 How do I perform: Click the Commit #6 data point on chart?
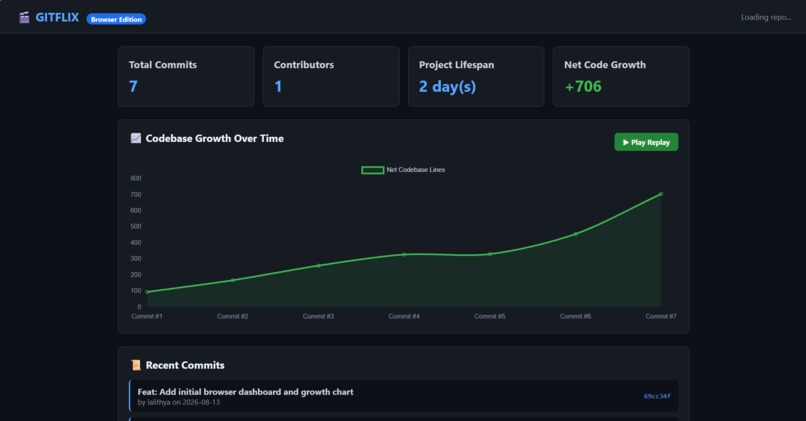click(x=575, y=234)
